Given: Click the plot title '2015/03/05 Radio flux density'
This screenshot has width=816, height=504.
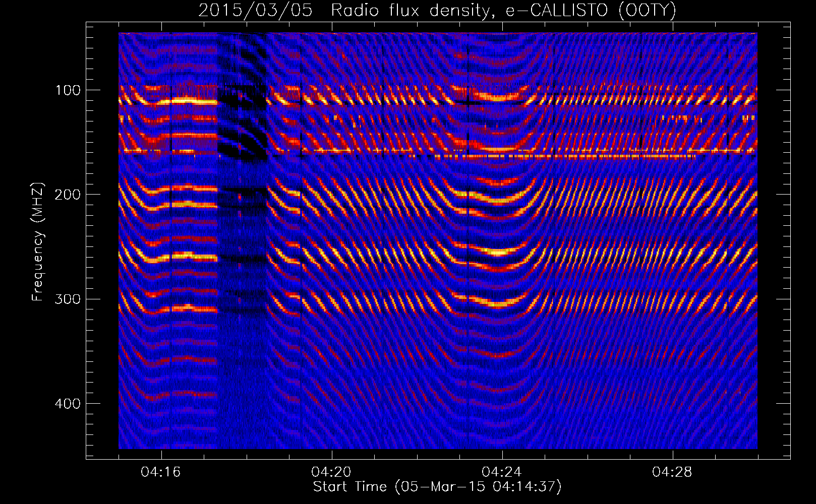Looking at the screenshot, I should point(437,10).
